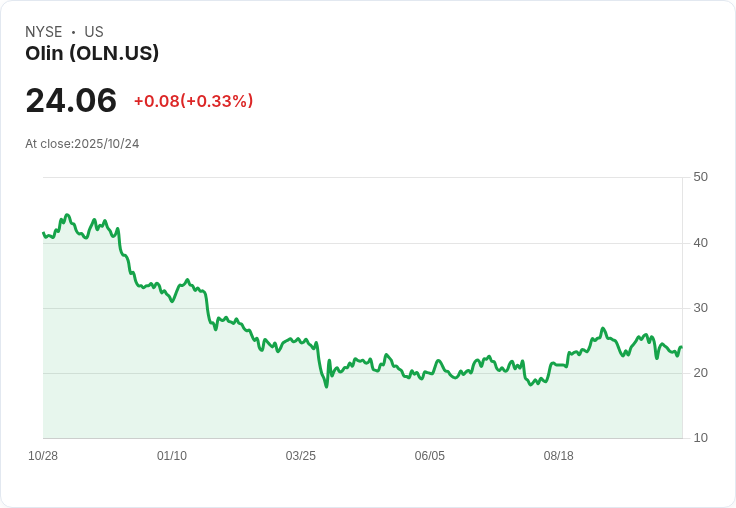
Task: Click the Olin (OLN.US) stock title
Action: pos(92,54)
